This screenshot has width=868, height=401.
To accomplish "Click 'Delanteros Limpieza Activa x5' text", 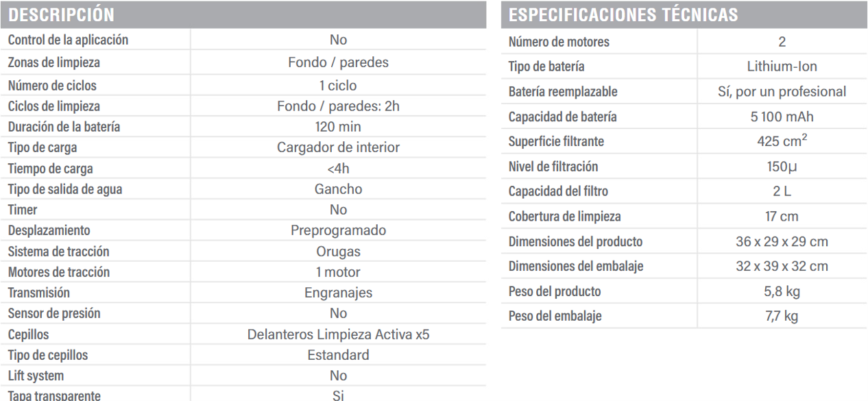I will [338, 335].
